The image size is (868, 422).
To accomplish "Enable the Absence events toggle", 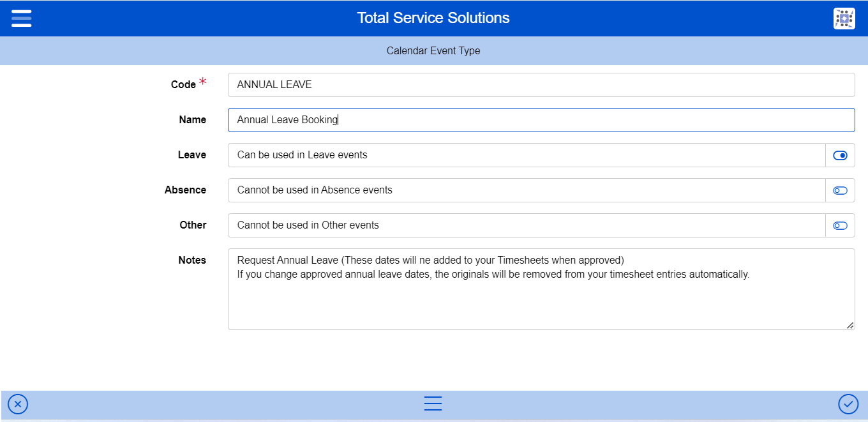I will pyautogui.click(x=840, y=190).
